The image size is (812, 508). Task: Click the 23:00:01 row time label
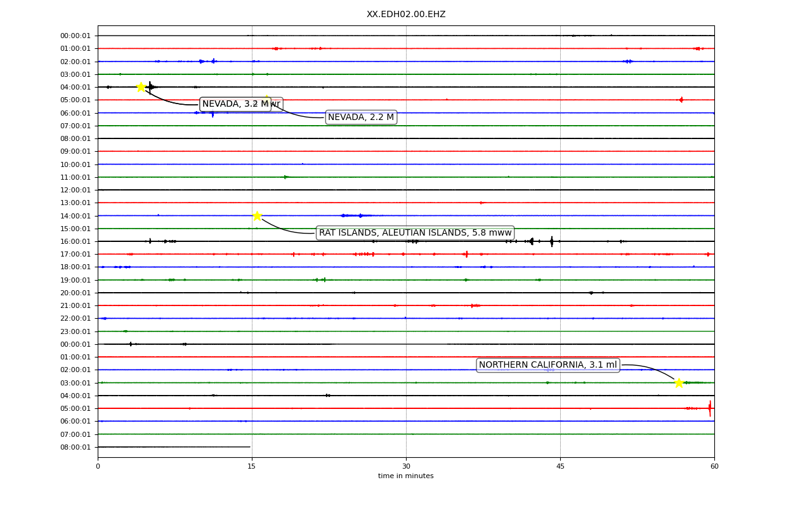coord(75,331)
